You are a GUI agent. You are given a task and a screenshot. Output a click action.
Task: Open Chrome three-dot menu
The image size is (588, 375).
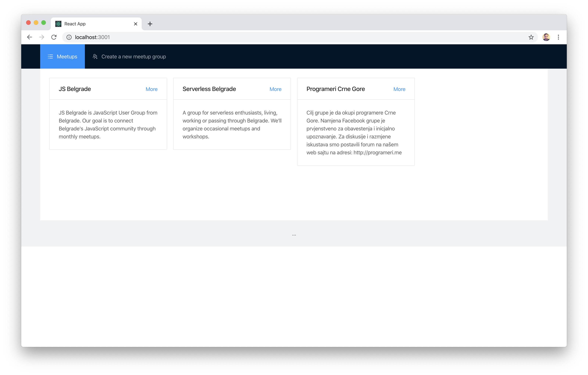click(x=558, y=37)
